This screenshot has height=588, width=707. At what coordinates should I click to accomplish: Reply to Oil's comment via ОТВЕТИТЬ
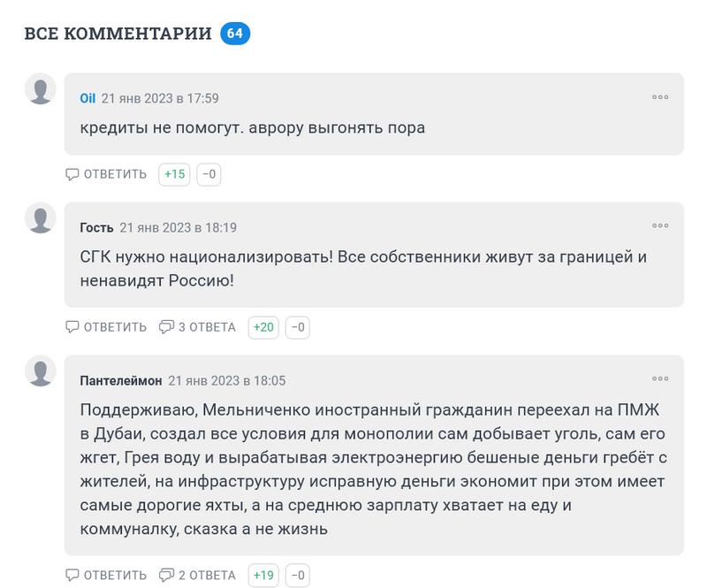point(107,174)
